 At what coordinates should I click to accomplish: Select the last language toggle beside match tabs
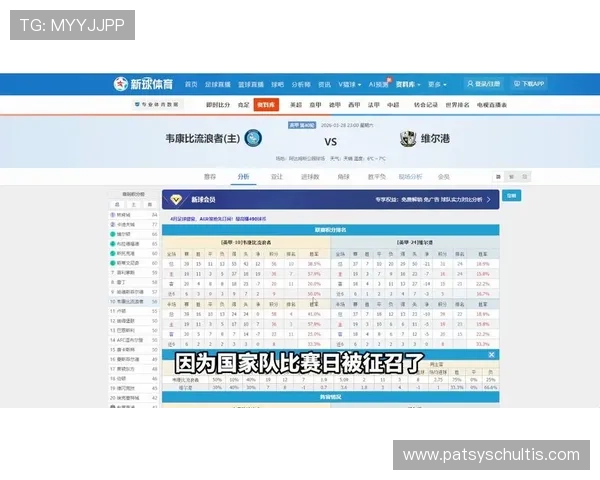(525, 176)
